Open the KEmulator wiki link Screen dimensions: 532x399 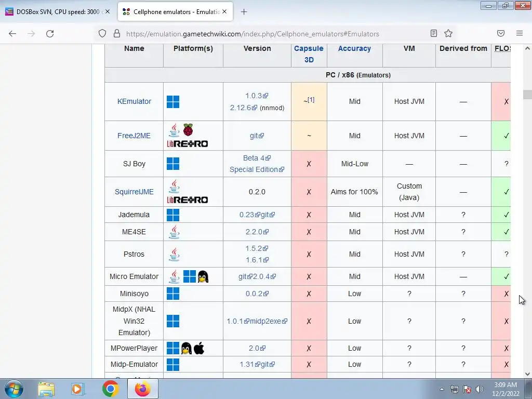point(134,101)
